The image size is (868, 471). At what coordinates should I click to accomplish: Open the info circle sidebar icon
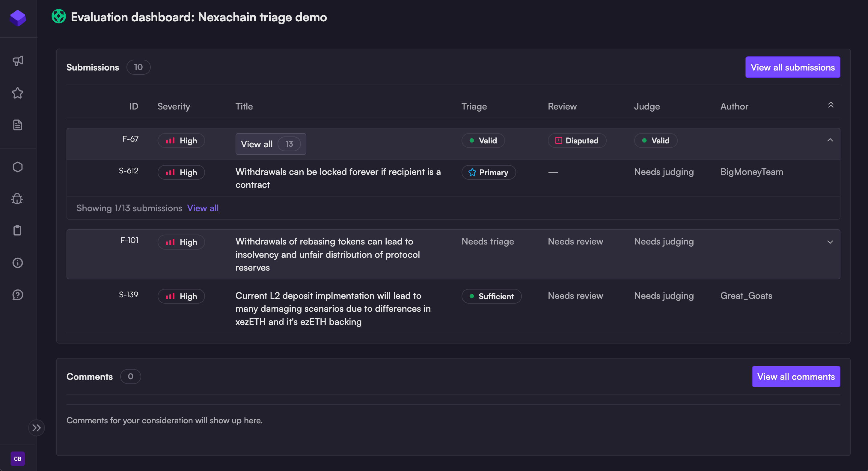click(x=17, y=262)
